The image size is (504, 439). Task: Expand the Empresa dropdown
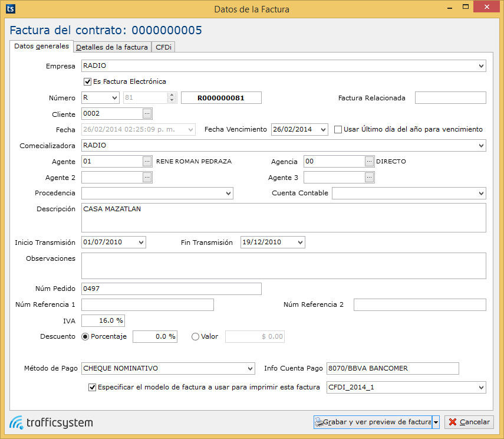pyautogui.click(x=481, y=66)
